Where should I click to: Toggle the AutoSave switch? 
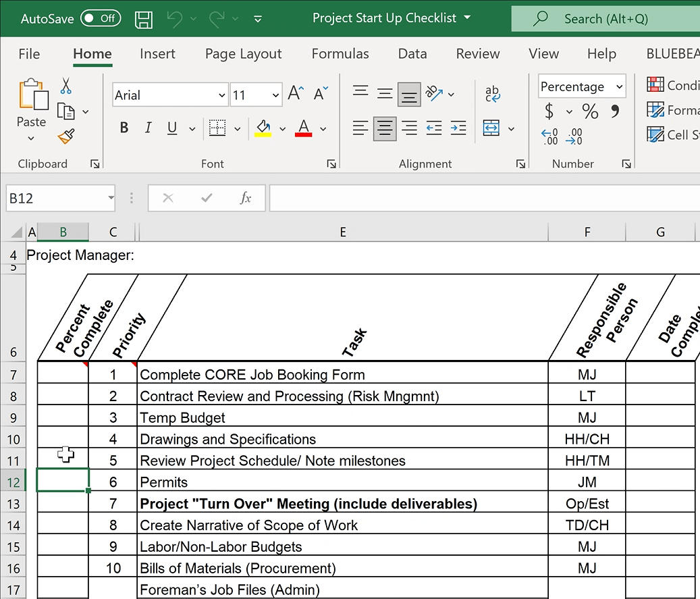tap(101, 19)
